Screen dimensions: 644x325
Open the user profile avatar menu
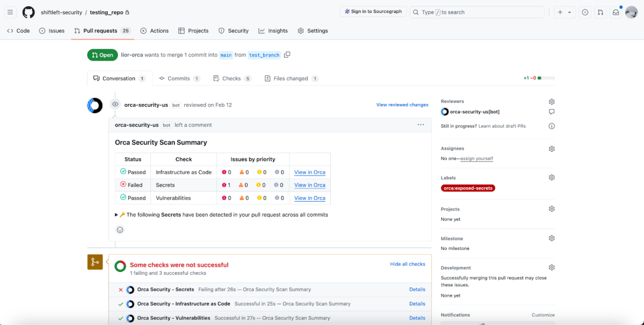tap(631, 12)
